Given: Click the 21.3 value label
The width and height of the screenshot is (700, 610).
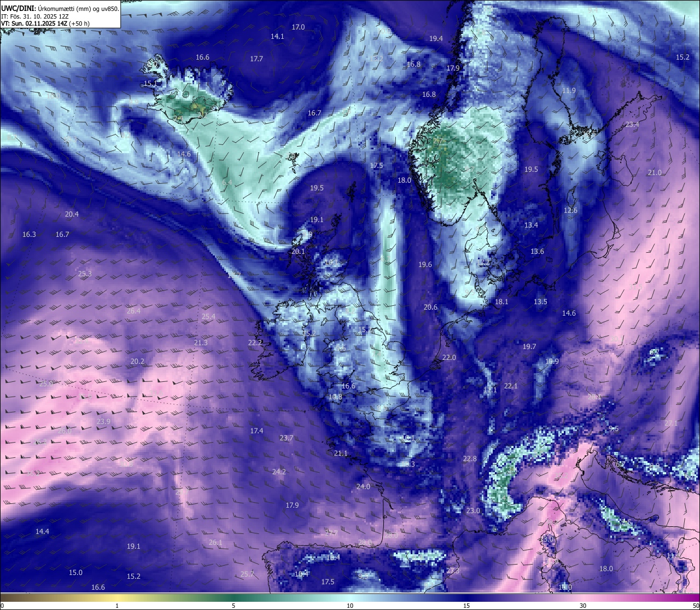Looking at the screenshot, I should [201, 342].
